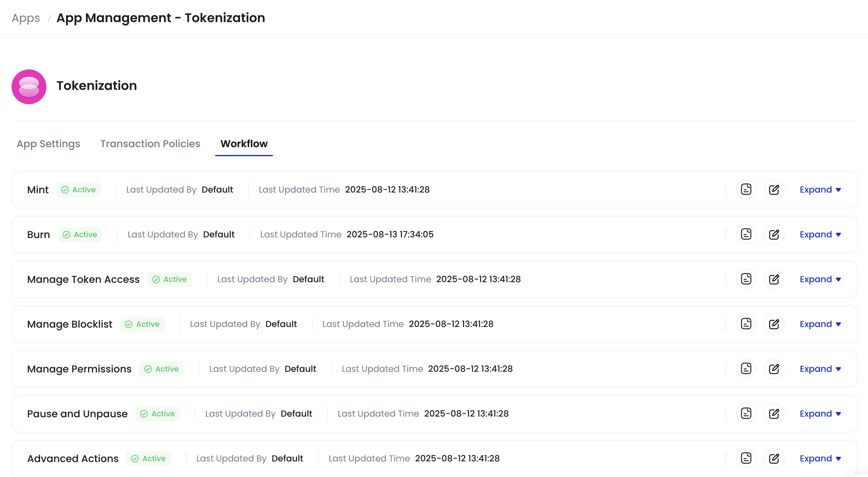Switch to the Transaction Policies tab
The width and height of the screenshot is (868, 477).
[150, 144]
